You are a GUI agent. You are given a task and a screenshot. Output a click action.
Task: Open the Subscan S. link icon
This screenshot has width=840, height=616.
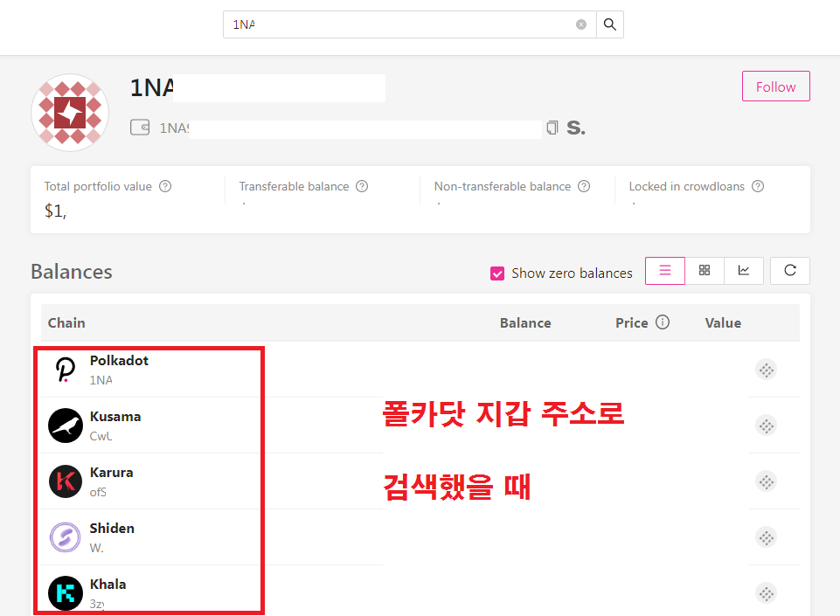point(576,128)
